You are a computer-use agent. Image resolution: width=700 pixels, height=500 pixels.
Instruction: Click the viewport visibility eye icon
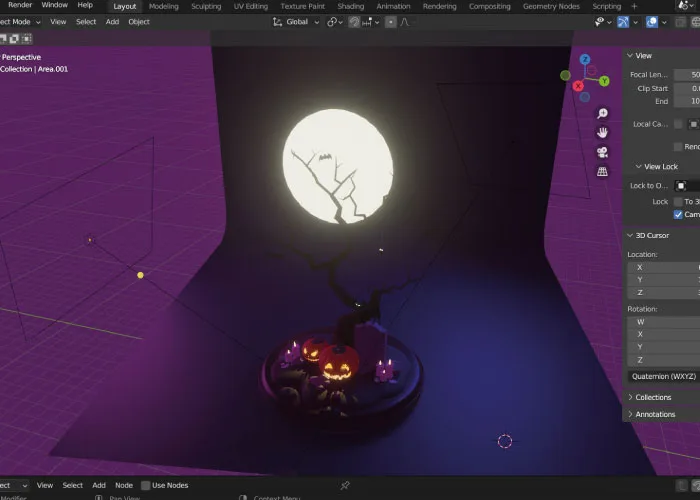tap(600, 21)
